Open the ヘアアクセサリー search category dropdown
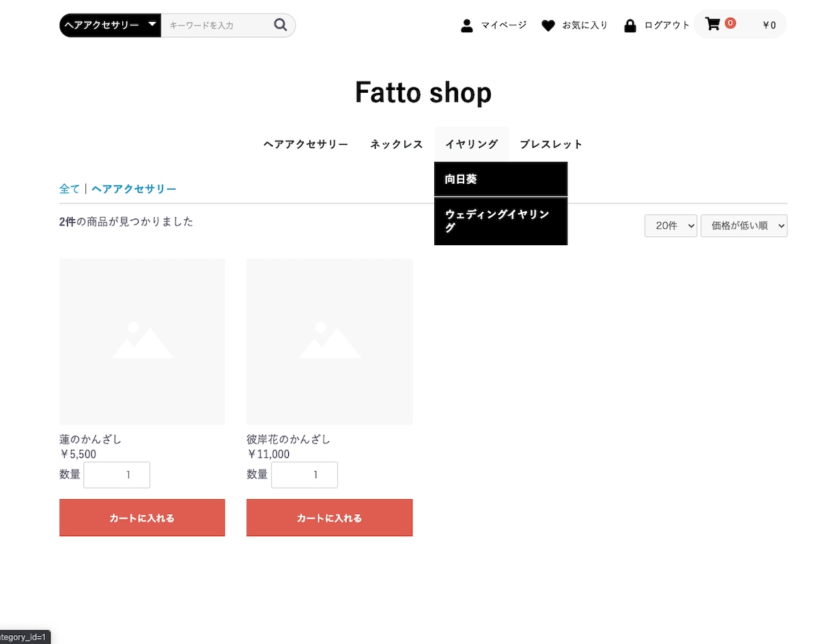This screenshot has height=644, width=833. click(110, 25)
